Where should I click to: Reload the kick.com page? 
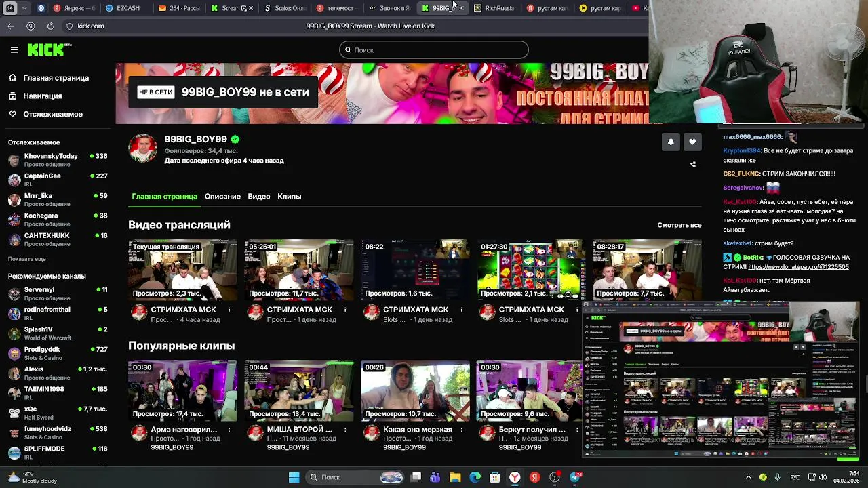point(50,26)
